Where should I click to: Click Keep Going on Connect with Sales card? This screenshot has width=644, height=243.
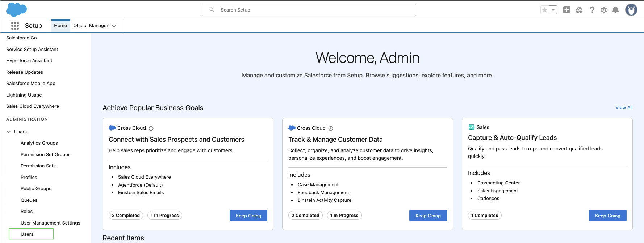click(x=248, y=216)
